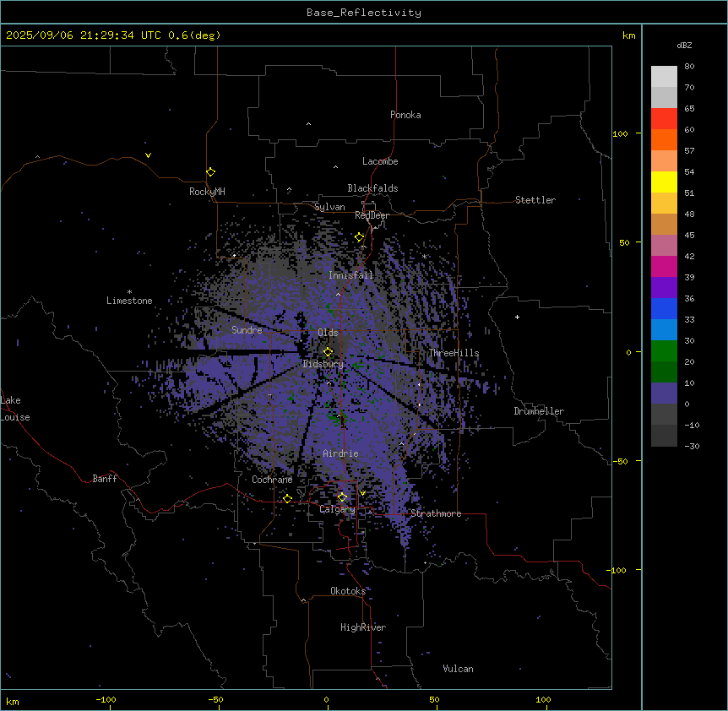
Task: Click the white plus marker north of Drumheller
Action: (517, 317)
